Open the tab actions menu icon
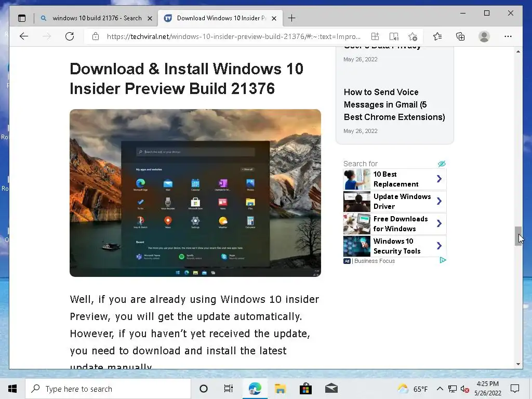This screenshot has width=532, height=399. [x=22, y=18]
